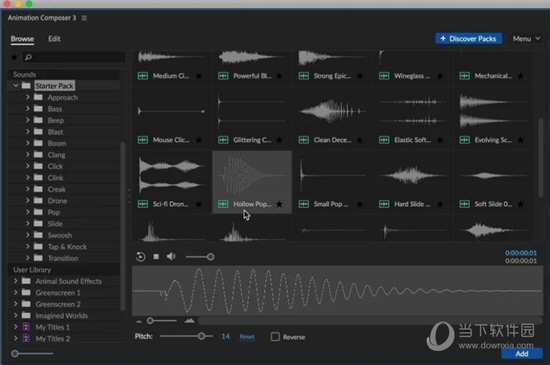Screen dimensions: 550x365
Task: Expand the Approach folder
Action: tap(27, 97)
